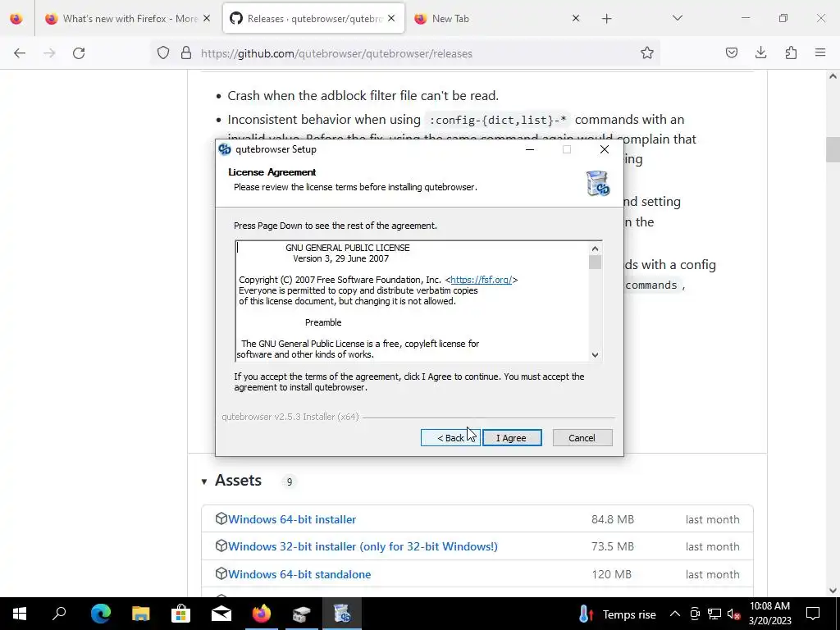Image resolution: width=840 pixels, height=630 pixels.
Task: Open the fsf.org link in license text
Action: tap(481, 280)
